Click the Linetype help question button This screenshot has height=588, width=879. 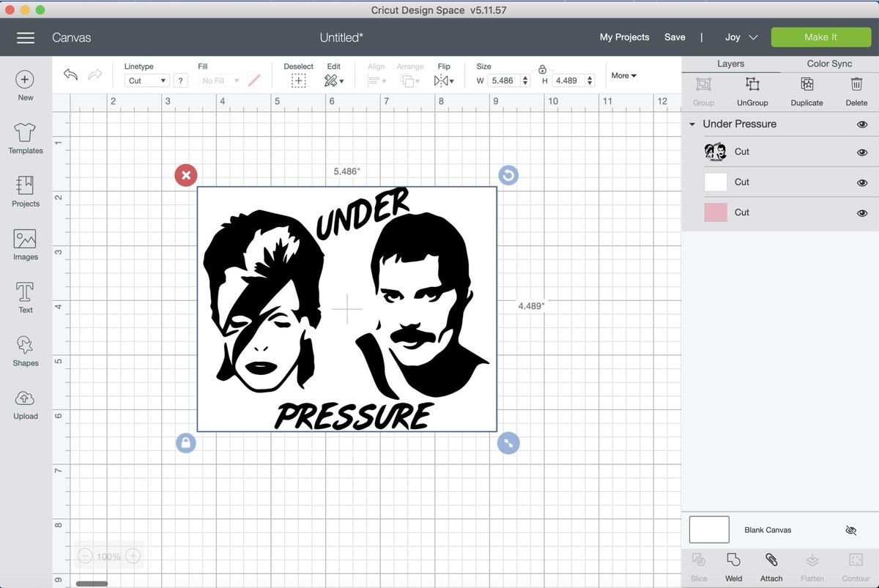point(180,81)
